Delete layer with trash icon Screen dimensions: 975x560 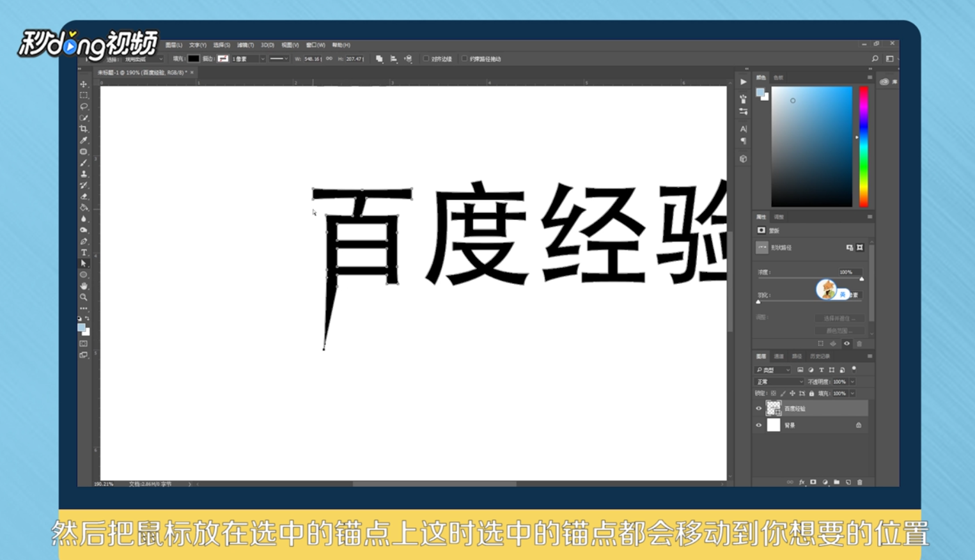point(860,482)
